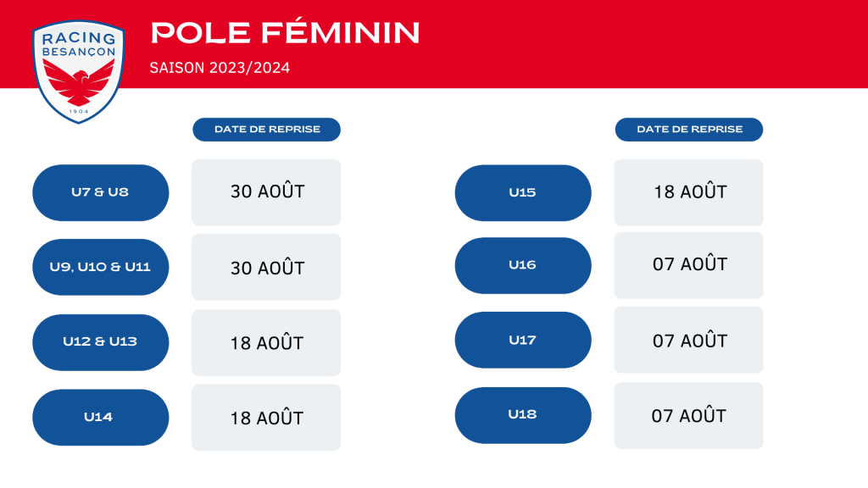
Task: Click the U17 category pill
Action: pos(523,340)
